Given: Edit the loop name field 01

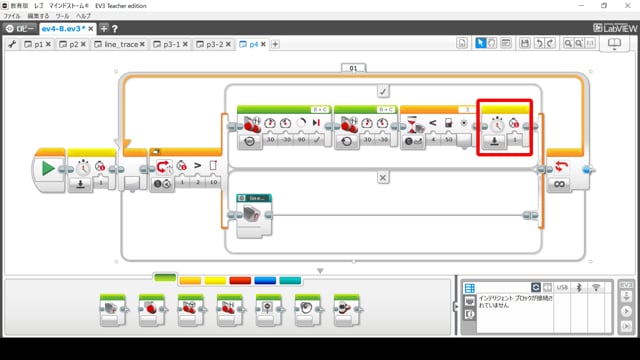Looking at the screenshot, I should (x=353, y=68).
